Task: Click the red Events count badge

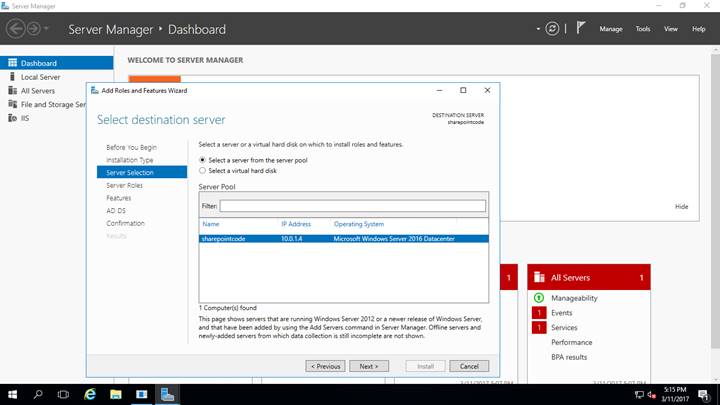Action: [539, 313]
